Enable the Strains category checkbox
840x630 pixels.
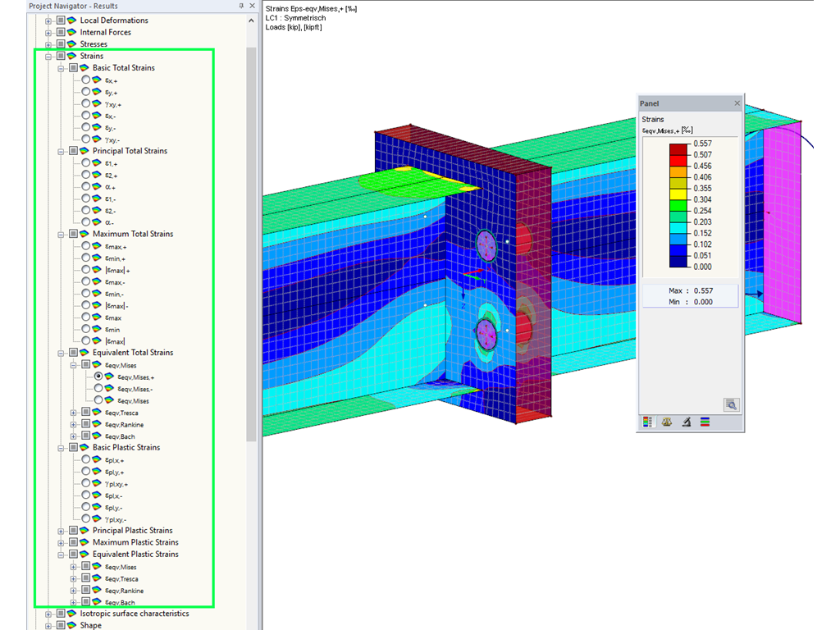pos(62,56)
